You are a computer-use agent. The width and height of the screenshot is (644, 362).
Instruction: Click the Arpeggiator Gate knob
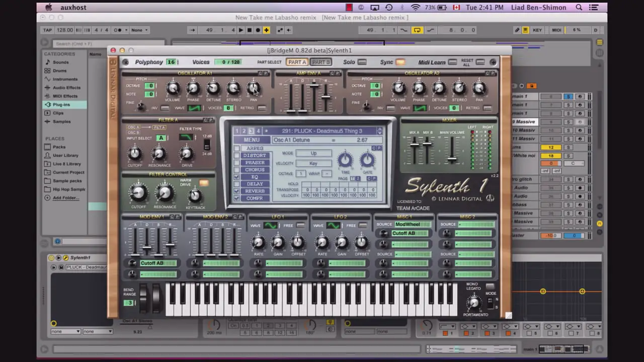click(367, 160)
